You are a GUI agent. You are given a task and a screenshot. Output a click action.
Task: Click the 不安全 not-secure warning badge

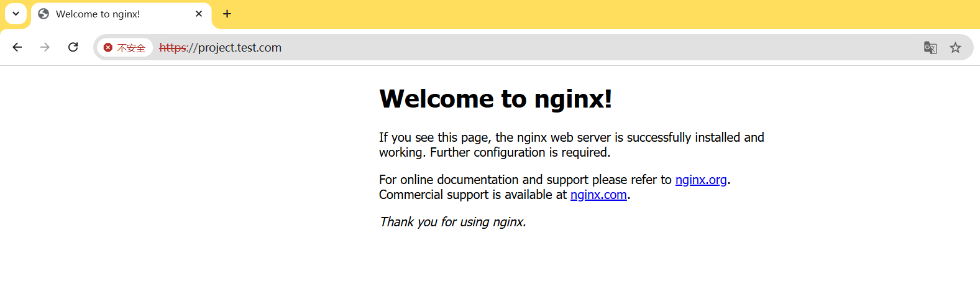pyautogui.click(x=125, y=47)
